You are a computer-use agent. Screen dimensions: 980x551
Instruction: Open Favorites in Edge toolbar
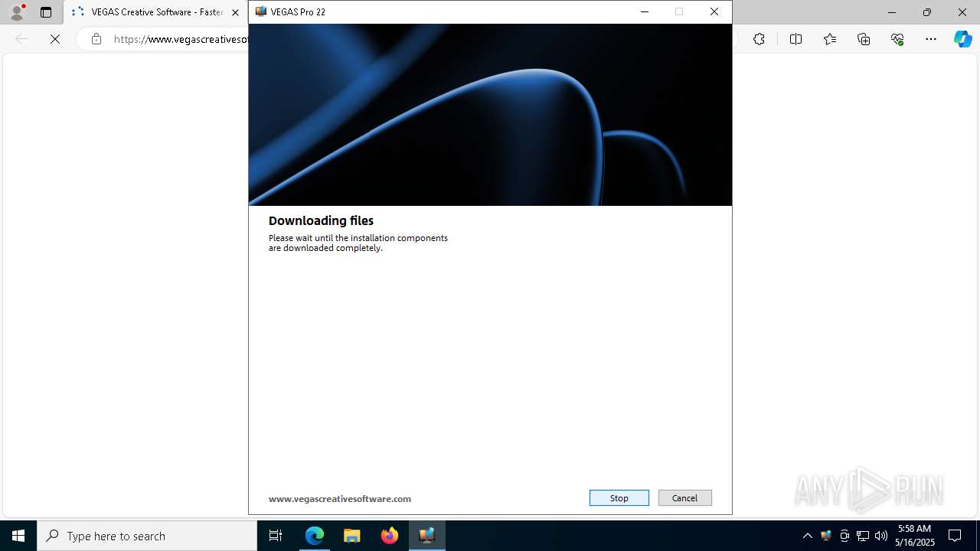click(x=830, y=39)
